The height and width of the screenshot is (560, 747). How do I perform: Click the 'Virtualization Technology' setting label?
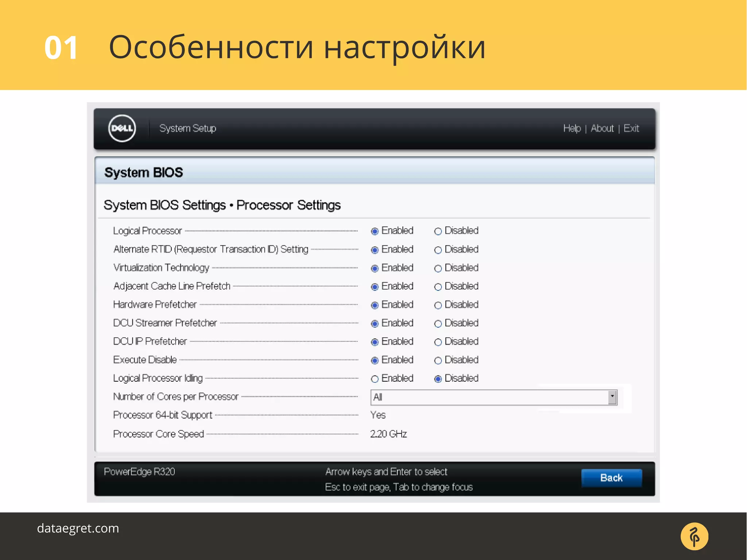pyautogui.click(x=161, y=268)
